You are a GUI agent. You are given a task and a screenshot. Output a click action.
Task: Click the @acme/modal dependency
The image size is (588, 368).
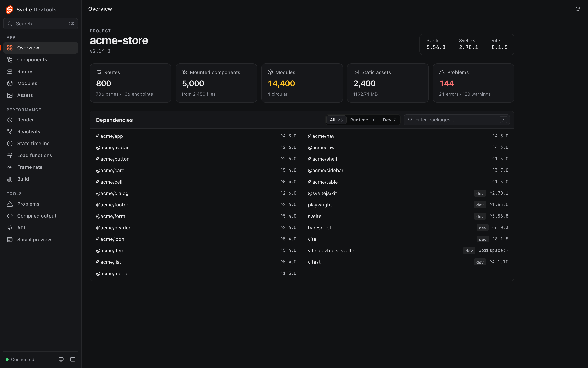[196, 273]
